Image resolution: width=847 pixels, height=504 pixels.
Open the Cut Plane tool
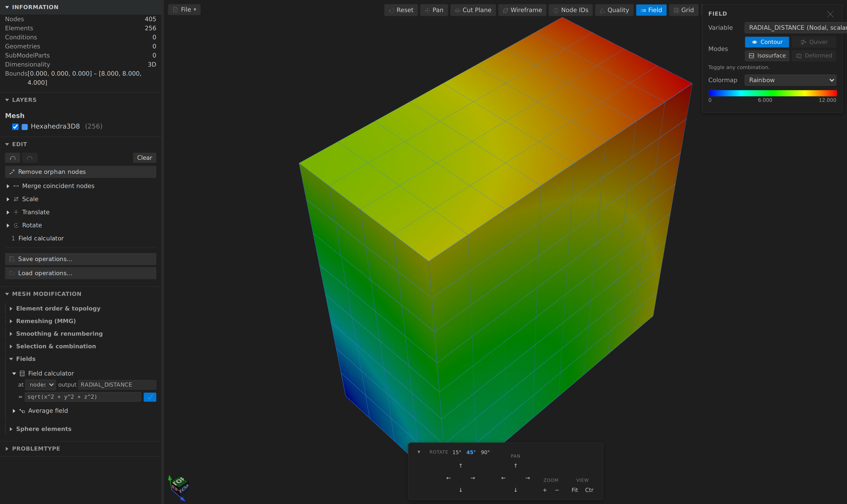473,10
